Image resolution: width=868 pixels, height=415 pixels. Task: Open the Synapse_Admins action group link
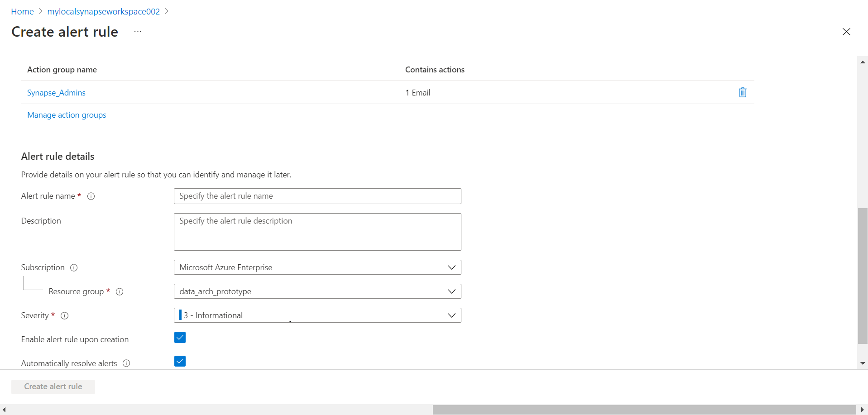56,93
